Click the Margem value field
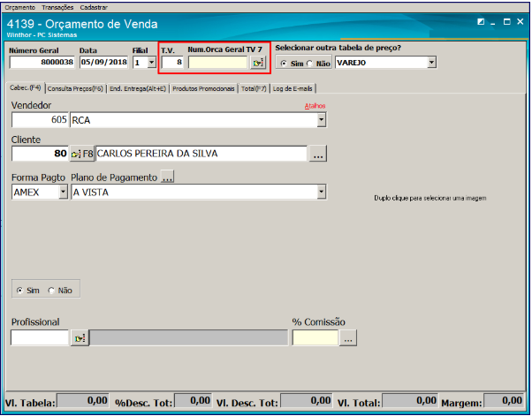Viewport: 532px width, 416px height. click(x=504, y=401)
